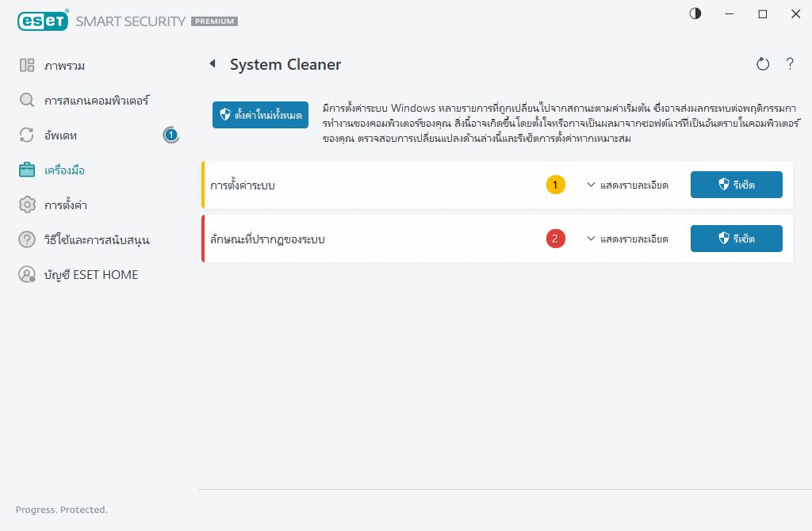Screen dimensions: 812x531
Task: Open the ภาพรวม (Overview) section icon
Action: pos(26,65)
